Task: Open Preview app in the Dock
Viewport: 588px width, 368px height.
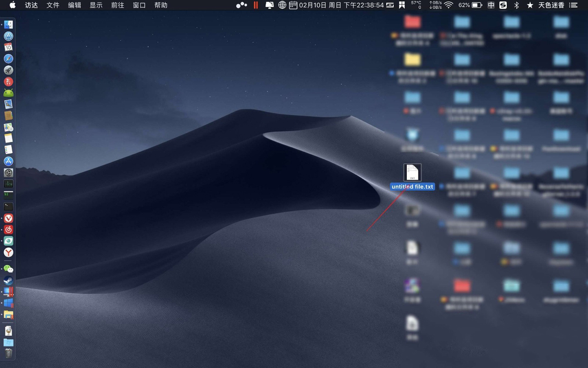Action: coord(8,104)
